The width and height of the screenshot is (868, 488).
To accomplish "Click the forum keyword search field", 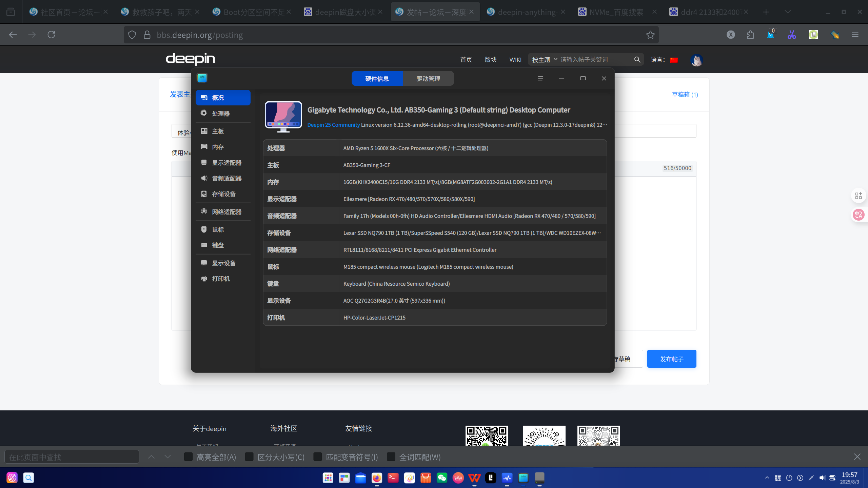I will pyautogui.click(x=595, y=60).
